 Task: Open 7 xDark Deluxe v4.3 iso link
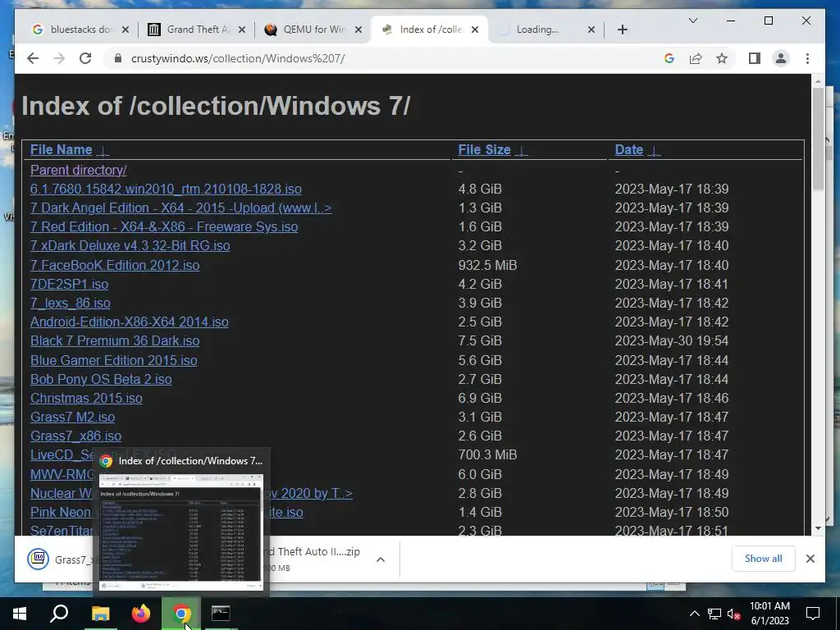tap(130, 245)
